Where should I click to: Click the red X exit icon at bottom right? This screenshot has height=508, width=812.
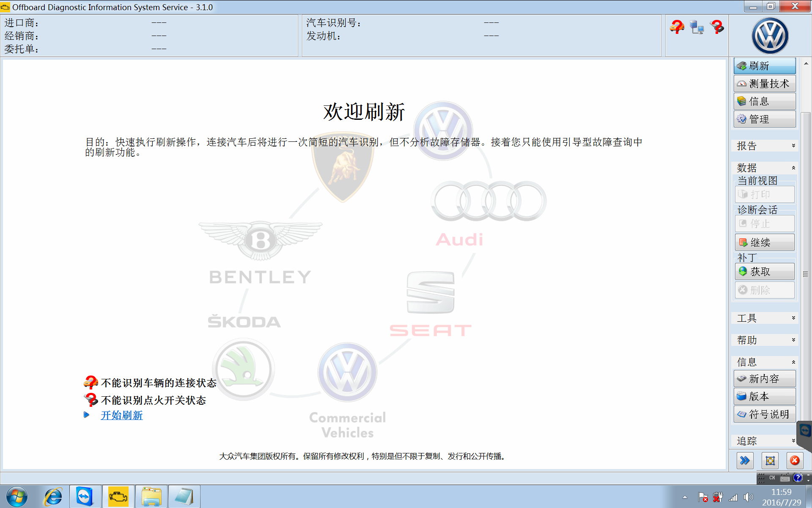[795, 461]
